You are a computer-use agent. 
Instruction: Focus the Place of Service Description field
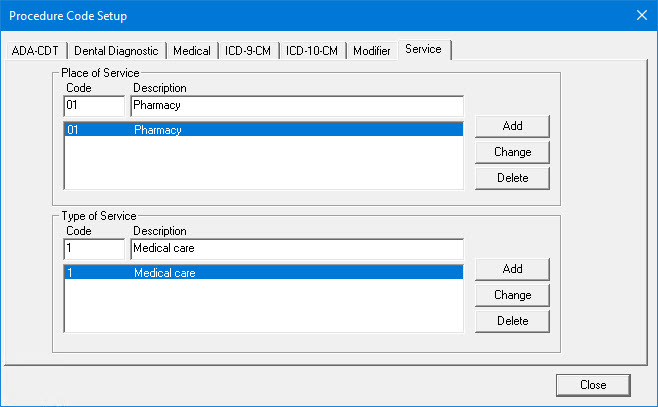pyautogui.click(x=297, y=106)
